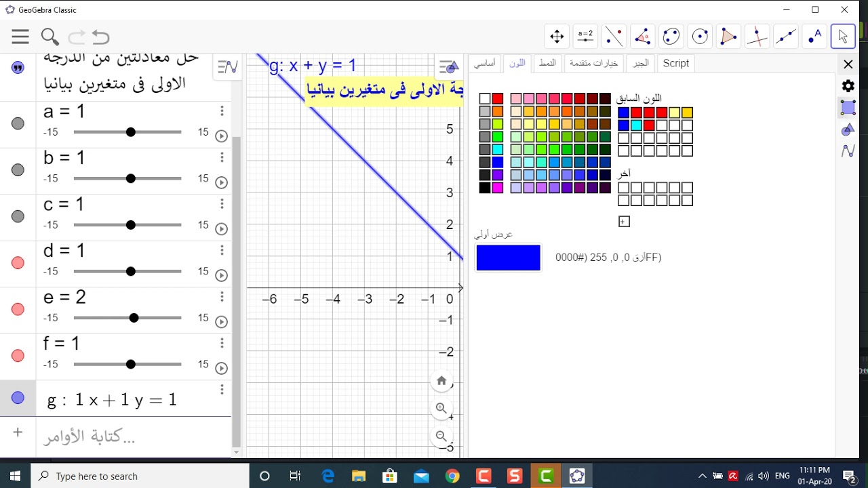
Task: Zoom out on the graphics view
Action: 441,436
